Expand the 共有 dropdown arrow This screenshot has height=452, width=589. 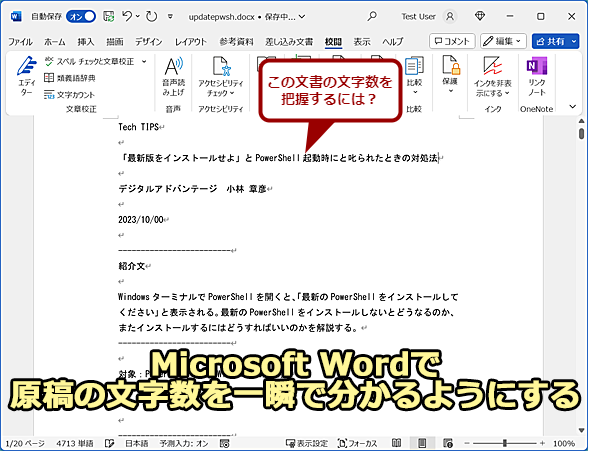(x=574, y=41)
